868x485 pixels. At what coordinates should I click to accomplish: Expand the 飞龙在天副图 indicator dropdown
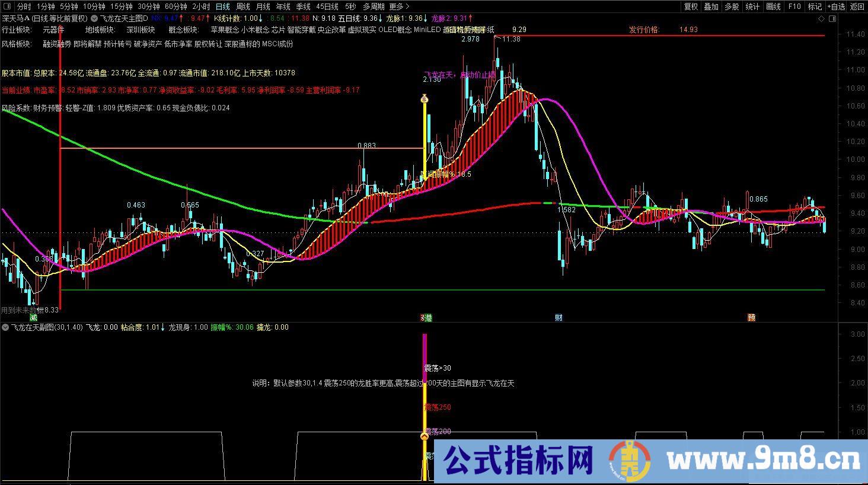pos(5,327)
